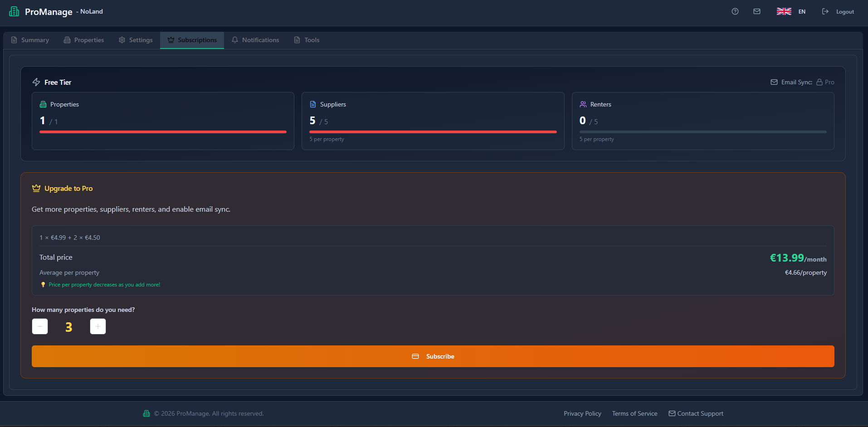Click the Renters people icon
868x427 pixels.
[583, 104]
